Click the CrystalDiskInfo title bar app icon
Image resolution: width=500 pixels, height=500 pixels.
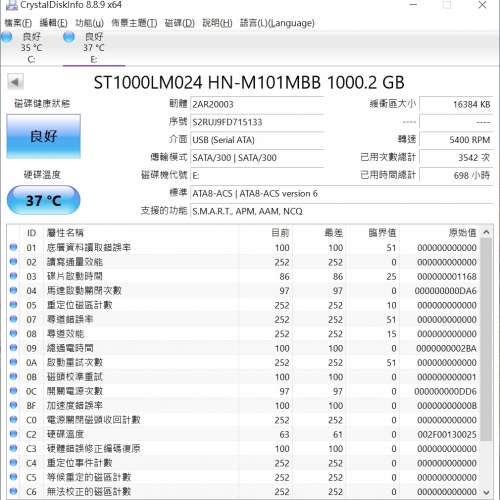coord(12,5)
